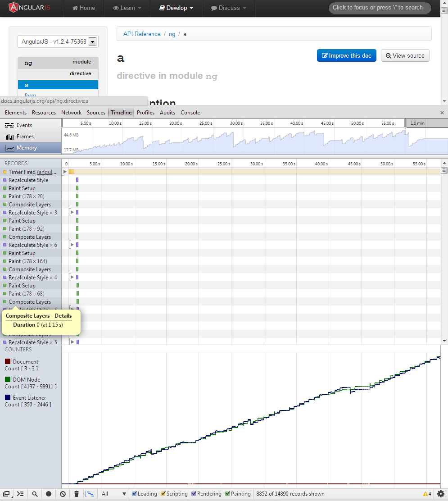This screenshot has height=501, width=448.
Task: Show the console drawer icon
Action: [x=20, y=494]
